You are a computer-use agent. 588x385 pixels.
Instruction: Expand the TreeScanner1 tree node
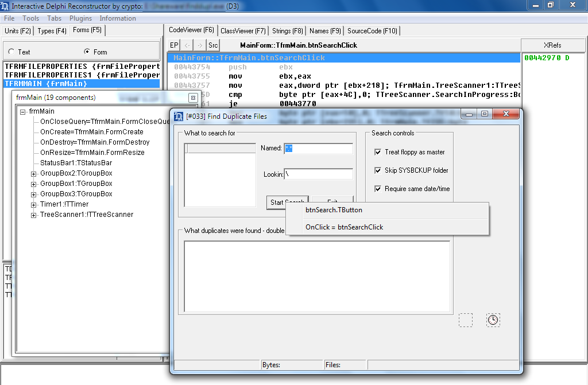[33, 215]
